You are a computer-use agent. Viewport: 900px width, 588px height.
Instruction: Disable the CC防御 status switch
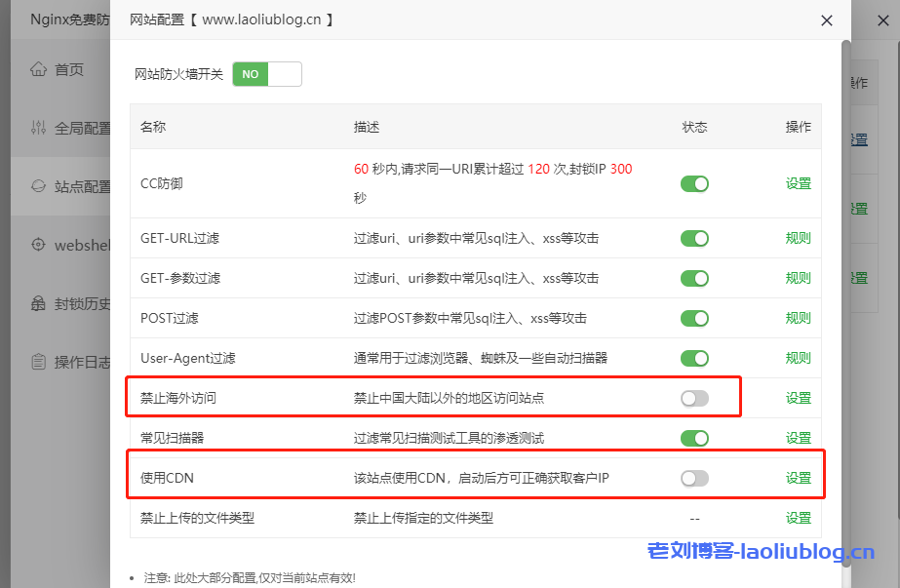(694, 183)
